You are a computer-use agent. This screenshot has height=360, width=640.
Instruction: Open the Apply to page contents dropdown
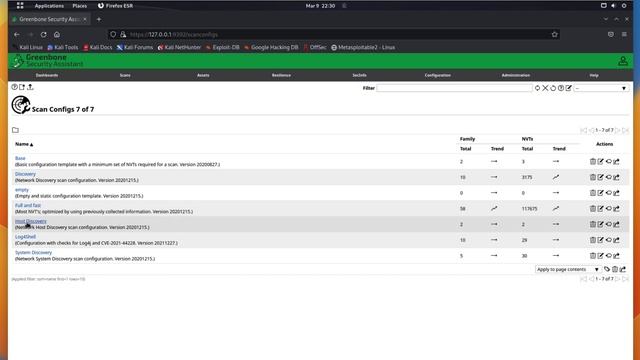(568, 269)
